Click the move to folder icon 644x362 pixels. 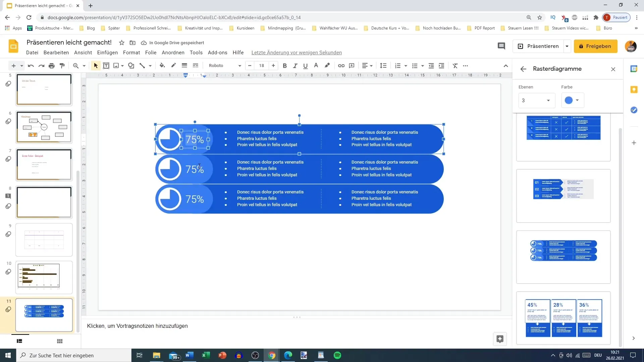(132, 43)
